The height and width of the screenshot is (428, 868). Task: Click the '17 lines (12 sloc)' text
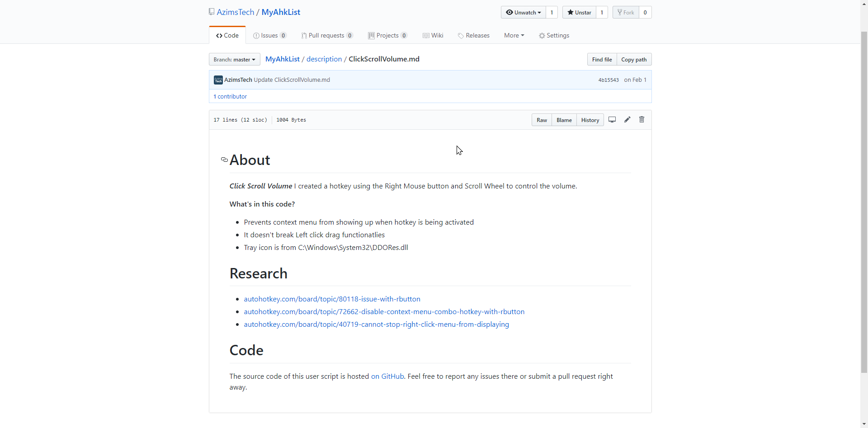pos(241,120)
